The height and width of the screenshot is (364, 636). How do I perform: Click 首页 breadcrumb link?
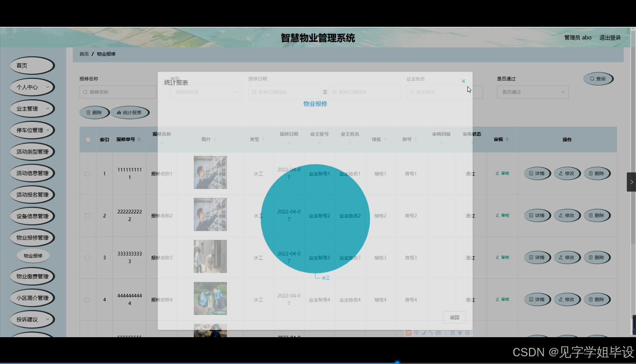(x=84, y=54)
